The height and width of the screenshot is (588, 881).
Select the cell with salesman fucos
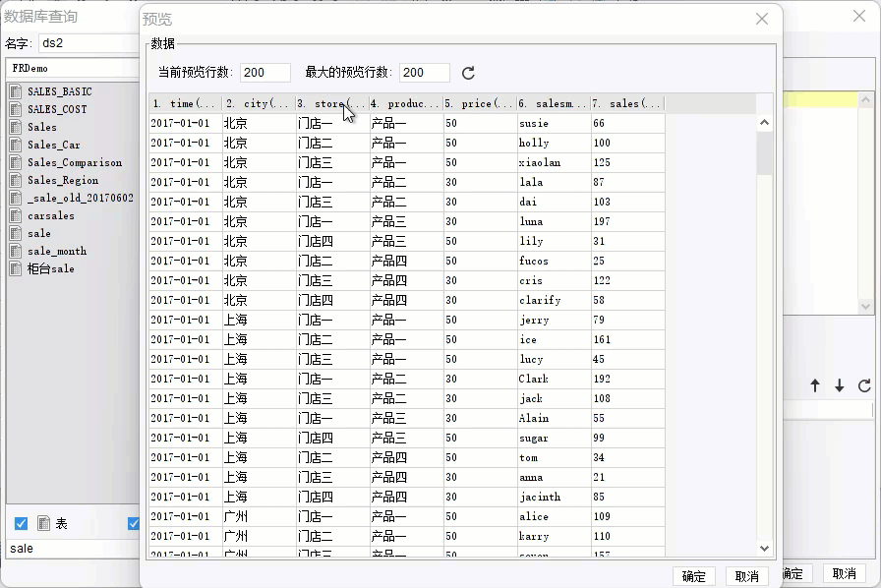(x=554, y=261)
